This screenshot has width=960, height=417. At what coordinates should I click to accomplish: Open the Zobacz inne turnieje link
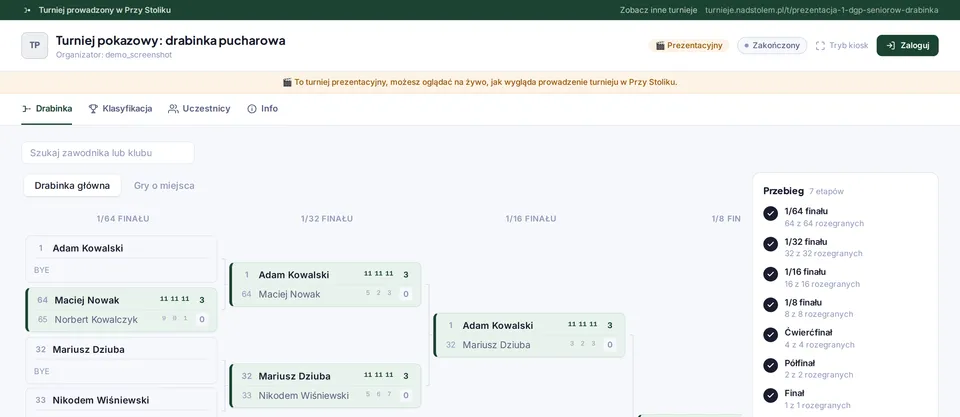click(x=658, y=10)
